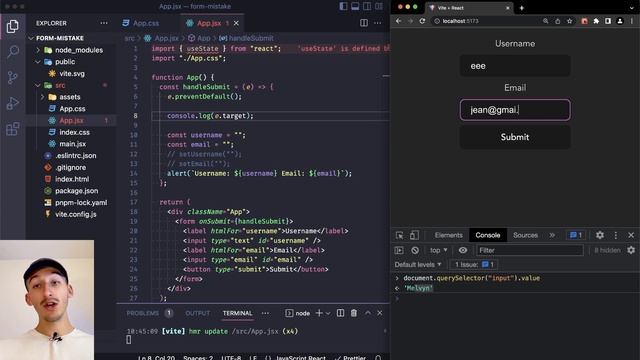Open App.css file in explorer tree
The image size is (640, 360).
pyautogui.click(x=67, y=109)
